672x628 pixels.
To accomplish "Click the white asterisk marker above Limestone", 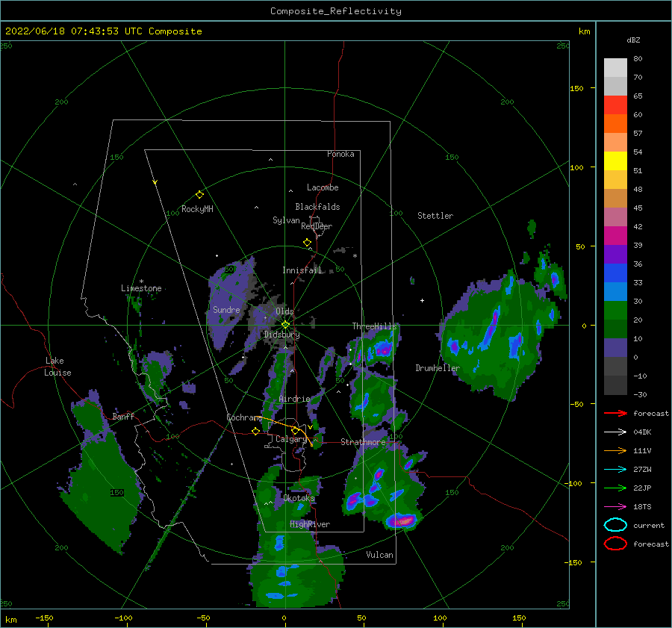I will pos(141,282).
